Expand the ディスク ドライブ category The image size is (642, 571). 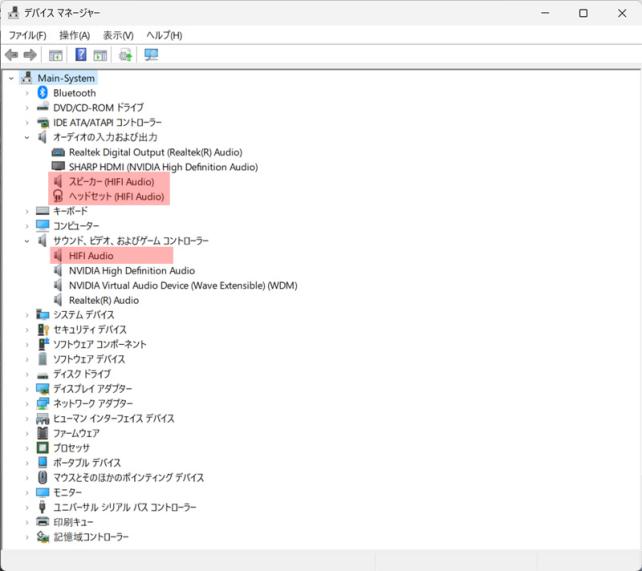27,374
